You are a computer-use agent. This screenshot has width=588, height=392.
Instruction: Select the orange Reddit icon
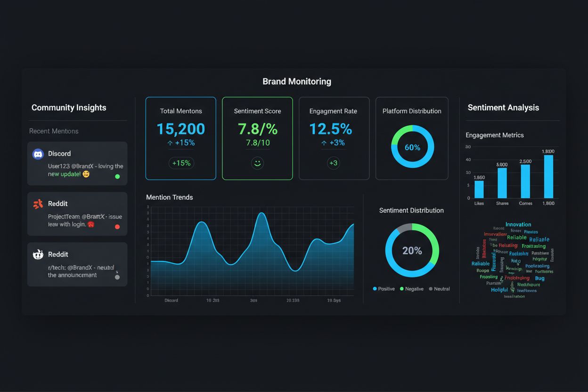pyautogui.click(x=38, y=204)
